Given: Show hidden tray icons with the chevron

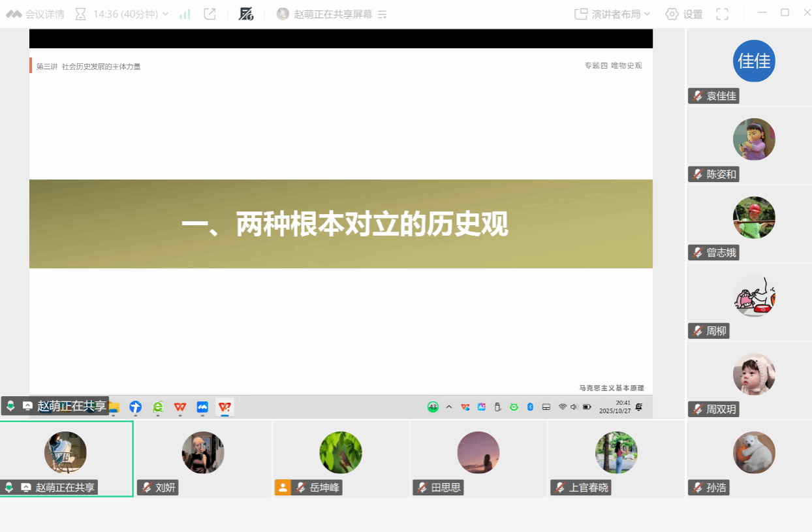Looking at the screenshot, I should (449, 407).
